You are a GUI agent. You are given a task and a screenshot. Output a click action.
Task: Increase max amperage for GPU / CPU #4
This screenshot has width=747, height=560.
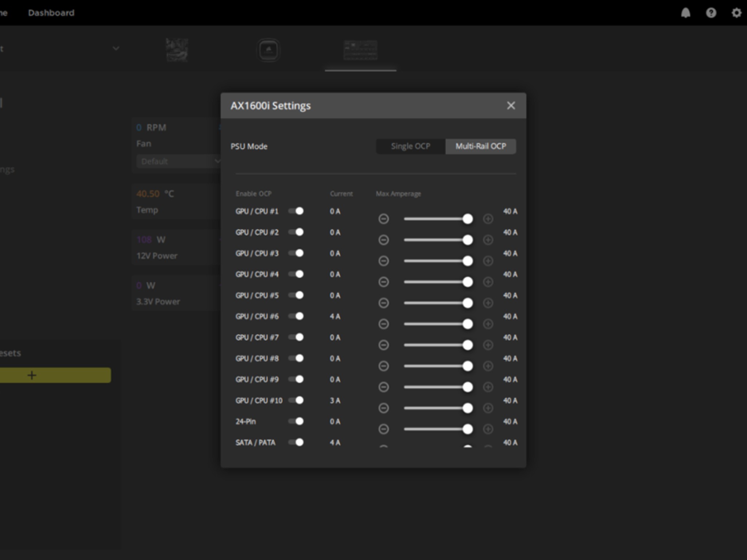pyautogui.click(x=488, y=282)
